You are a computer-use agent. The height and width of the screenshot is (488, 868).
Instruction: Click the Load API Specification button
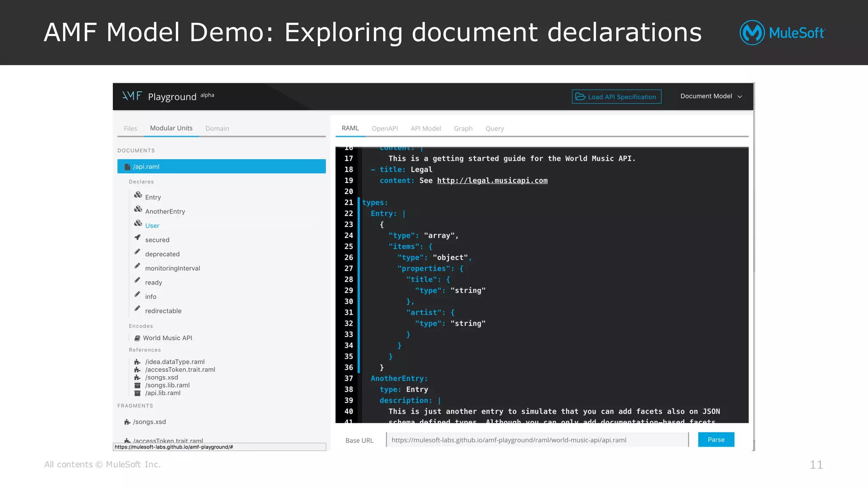pos(617,97)
